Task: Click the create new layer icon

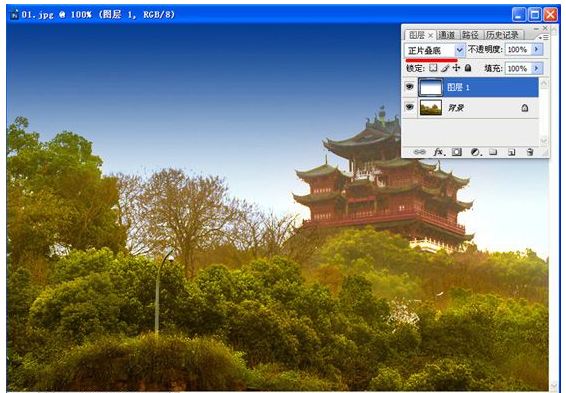Action: click(x=511, y=152)
